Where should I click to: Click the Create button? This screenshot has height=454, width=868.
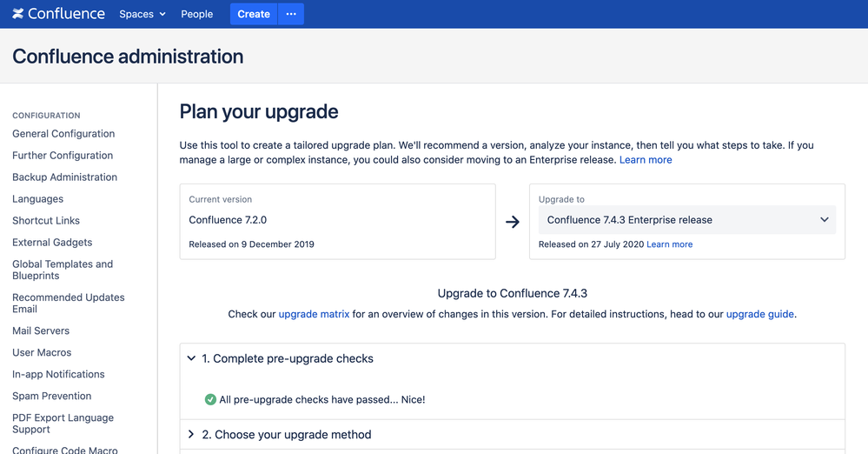254,14
